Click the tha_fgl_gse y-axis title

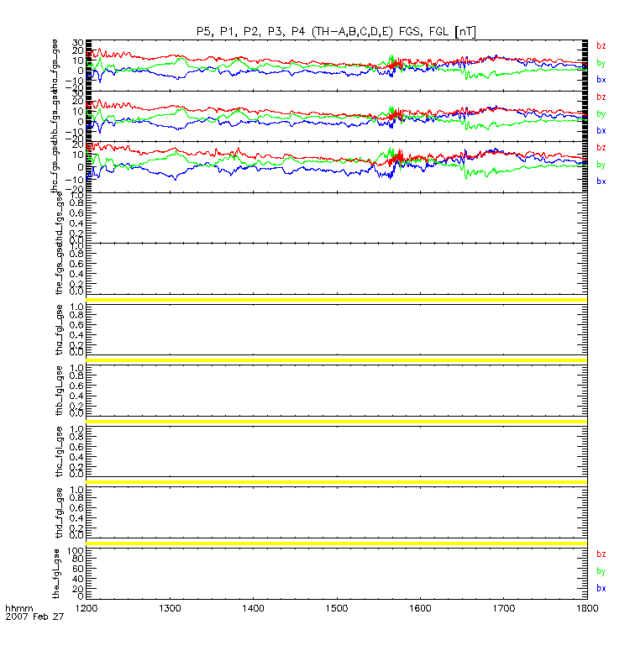pos(59,329)
